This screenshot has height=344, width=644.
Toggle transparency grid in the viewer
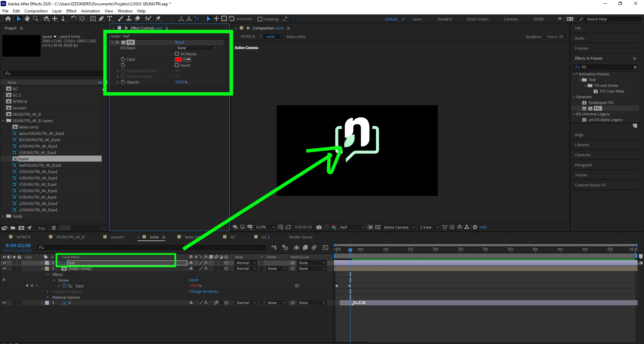coord(378,227)
